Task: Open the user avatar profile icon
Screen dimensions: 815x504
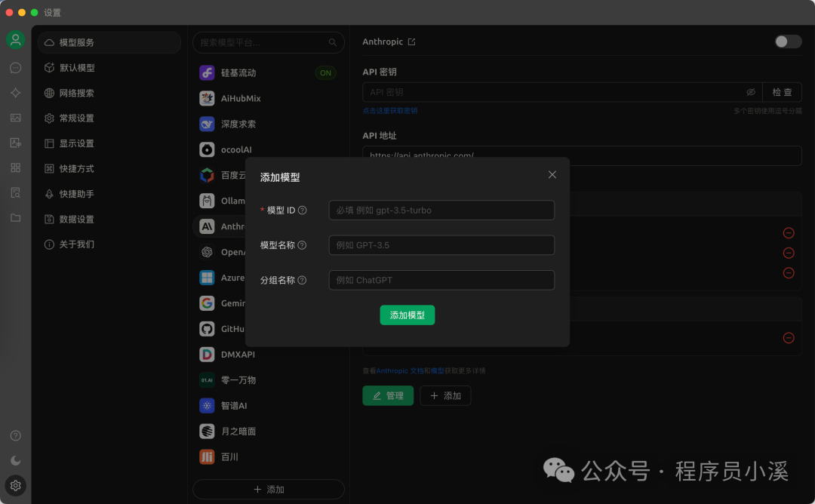Action: 16,40
